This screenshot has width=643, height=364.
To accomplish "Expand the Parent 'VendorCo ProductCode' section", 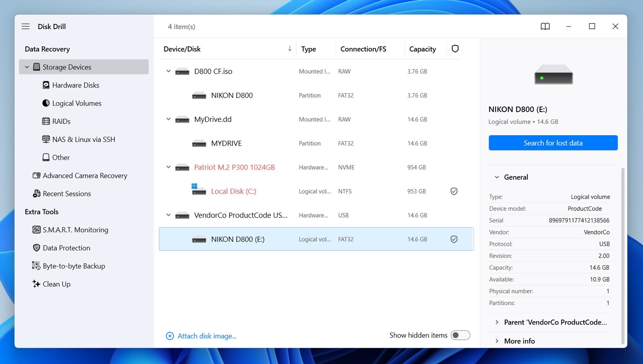I will pyautogui.click(x=497, y=322).
